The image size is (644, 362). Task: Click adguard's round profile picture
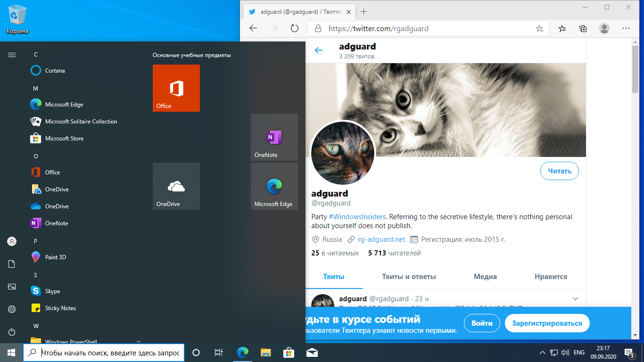click(x=343, y=153)
